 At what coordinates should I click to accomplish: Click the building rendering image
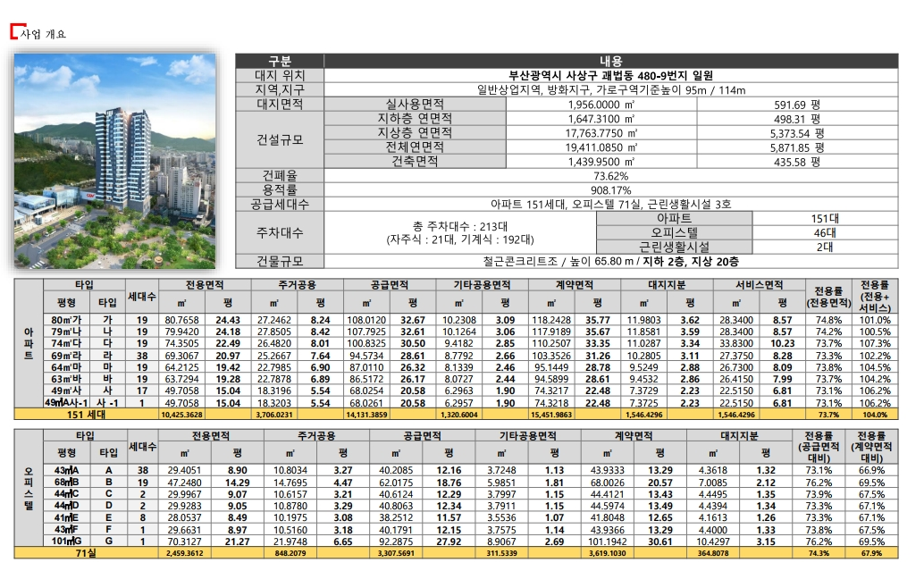click(115, 162)
